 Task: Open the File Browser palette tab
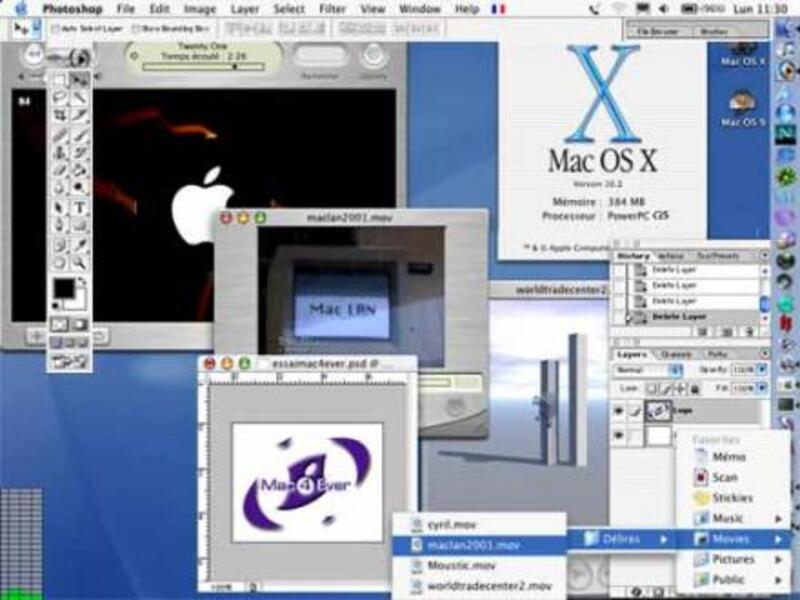tap(658, 32)
